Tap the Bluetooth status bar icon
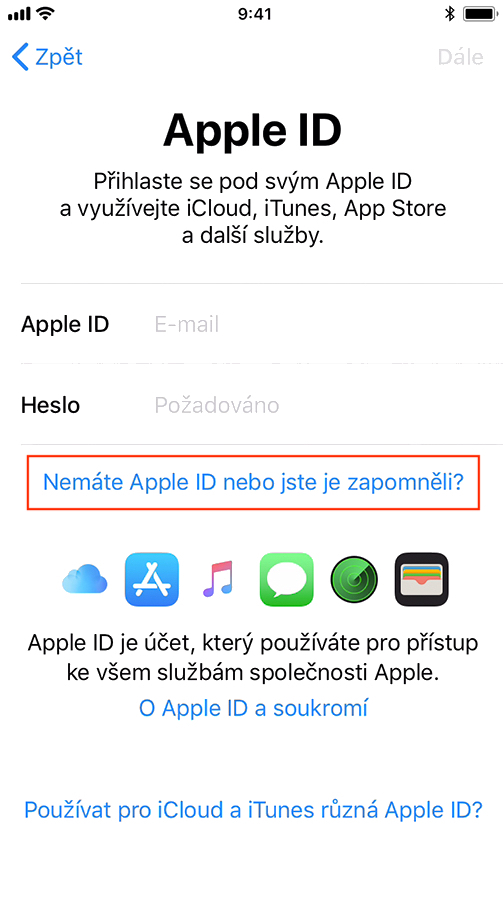Image resolution: width=503 pixels, height=900 pixels. click(450, 14)
